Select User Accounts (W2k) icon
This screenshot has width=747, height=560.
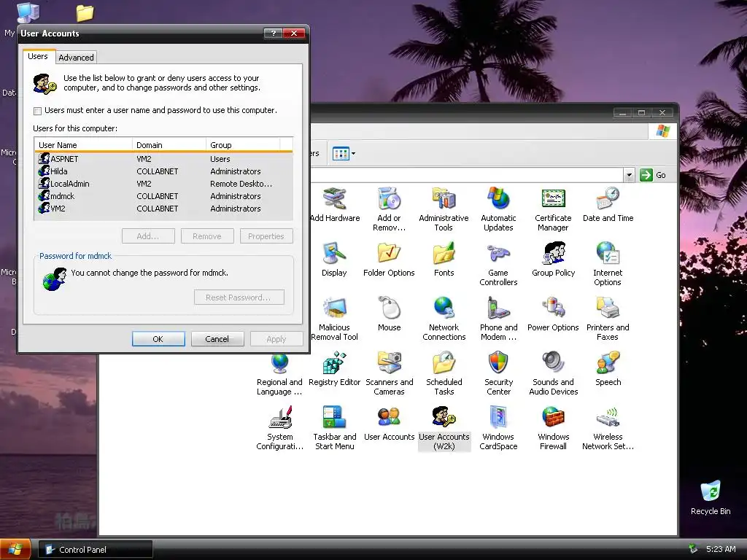pos(444,429)
